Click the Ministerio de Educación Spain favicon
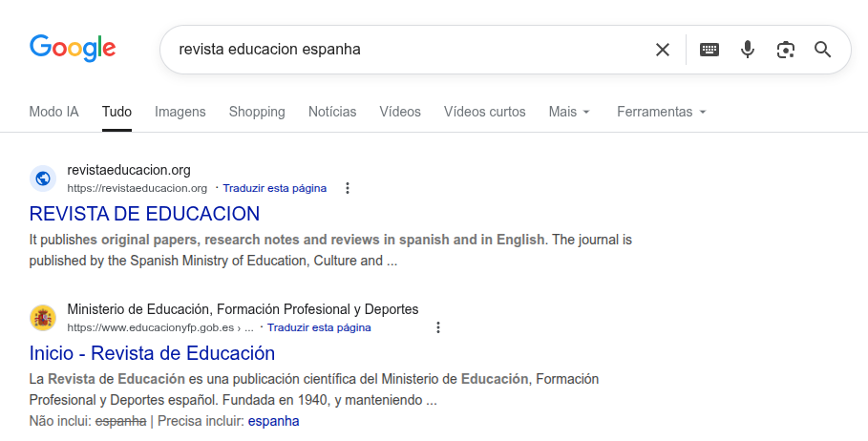The image size is (868, 441). [x=43, y=318]
